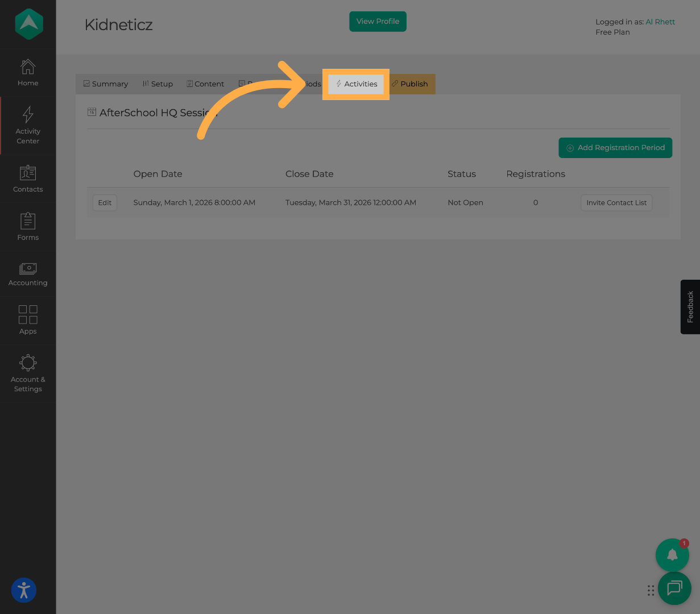Open the Accounting sidebar icon
The image size is (700, 614).
pyautogui.click(x=27, y=274)
